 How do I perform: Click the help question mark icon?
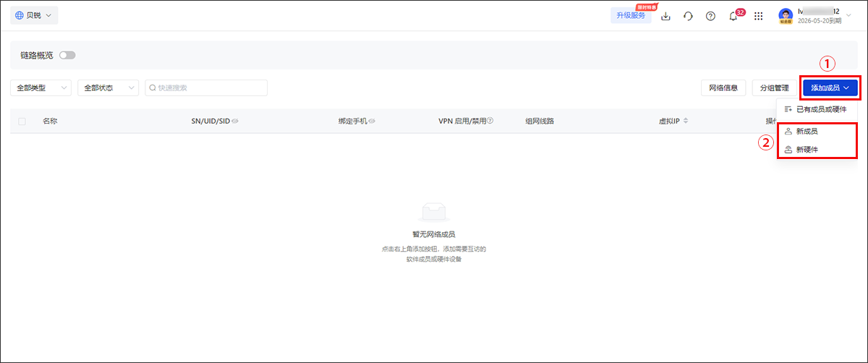point(710,16)
